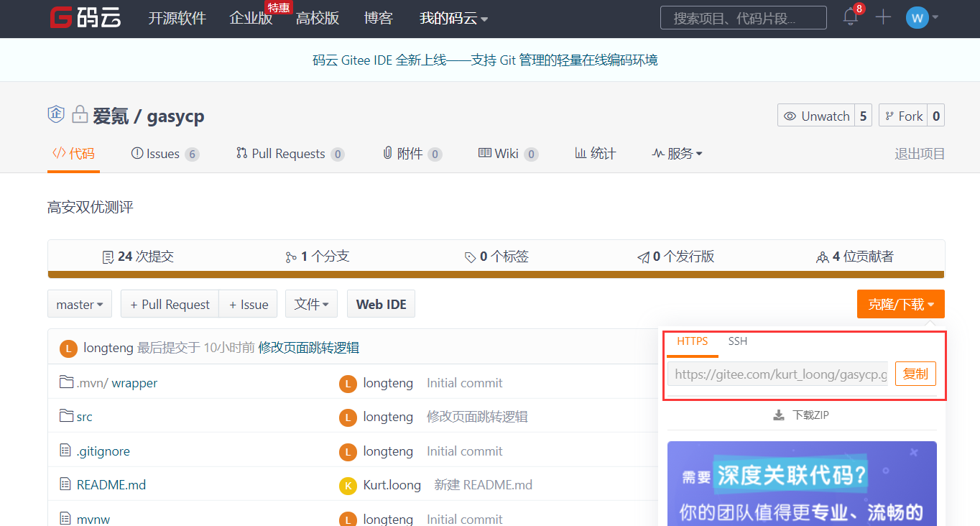Image resolution: width=980 pixels, height=526 pixels.
Task: Click the download ZIP icon
Action: coord(779,415)
